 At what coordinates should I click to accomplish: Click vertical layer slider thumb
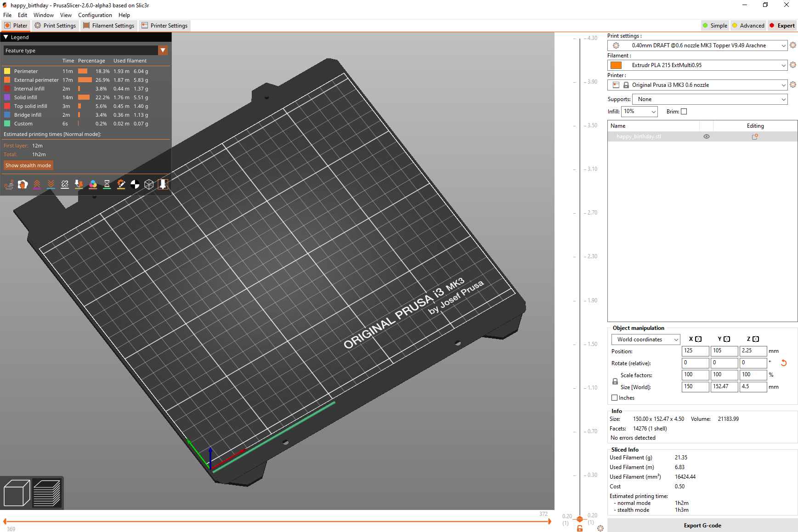(580, 519)
